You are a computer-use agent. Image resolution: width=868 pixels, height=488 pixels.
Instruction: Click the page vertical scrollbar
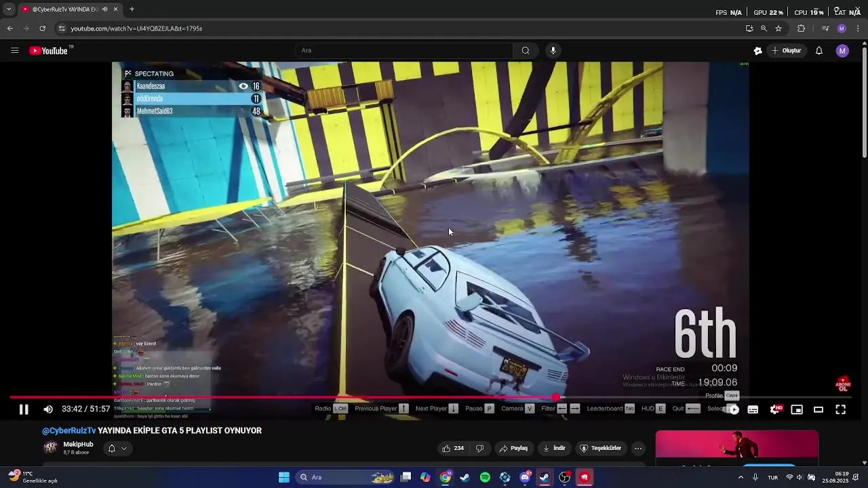[864, 102]
